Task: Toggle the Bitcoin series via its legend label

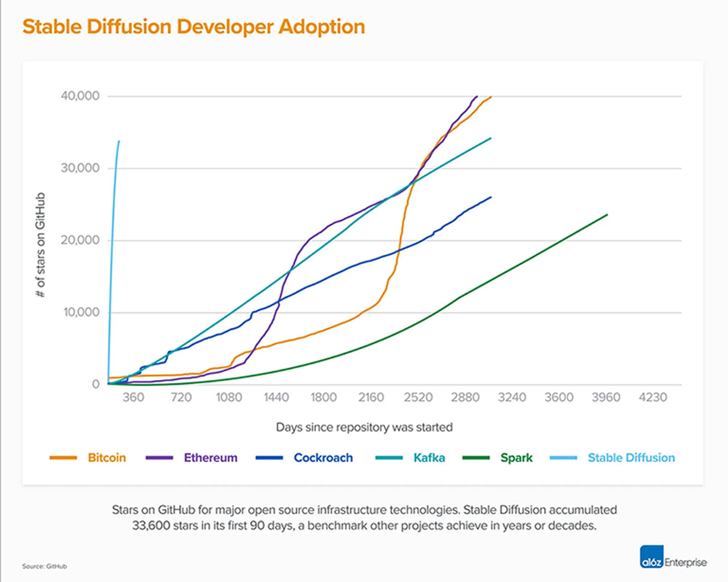Action: click(x=107, y=458)
